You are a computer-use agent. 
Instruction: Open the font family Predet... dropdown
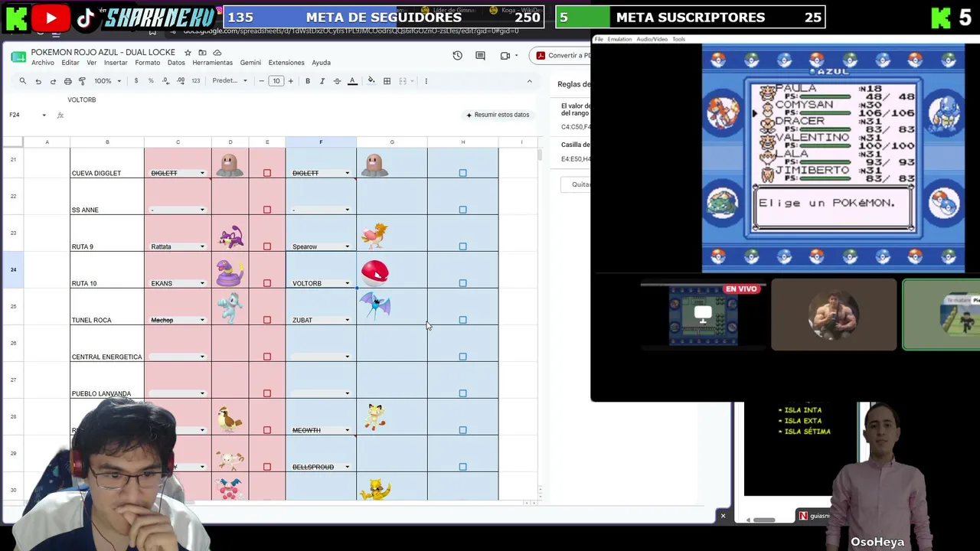pos(230,81)
